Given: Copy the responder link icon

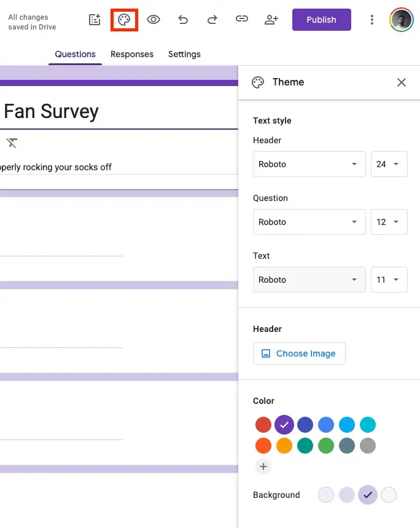Looking at the screenshot, I should [241, 19].
